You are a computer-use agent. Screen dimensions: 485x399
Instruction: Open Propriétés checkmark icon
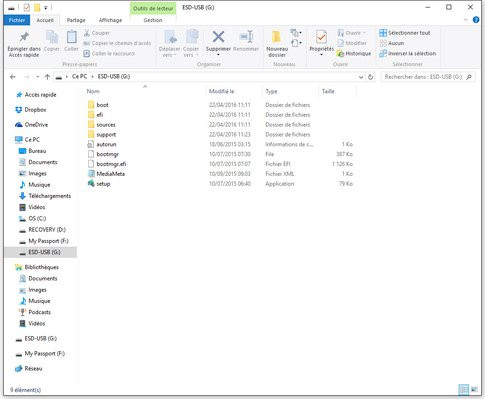click(x=321, y=37)
